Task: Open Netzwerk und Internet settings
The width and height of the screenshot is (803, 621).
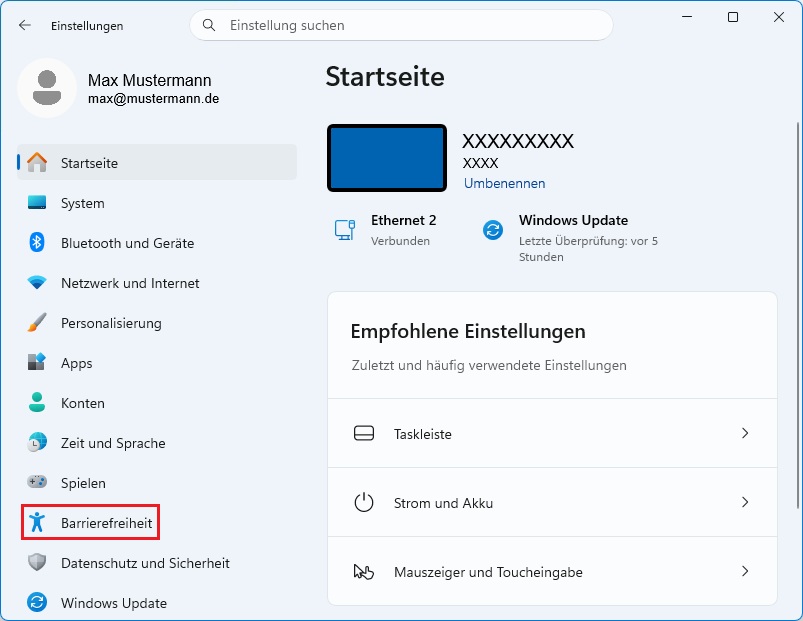Action: click(x=157, y=282)
